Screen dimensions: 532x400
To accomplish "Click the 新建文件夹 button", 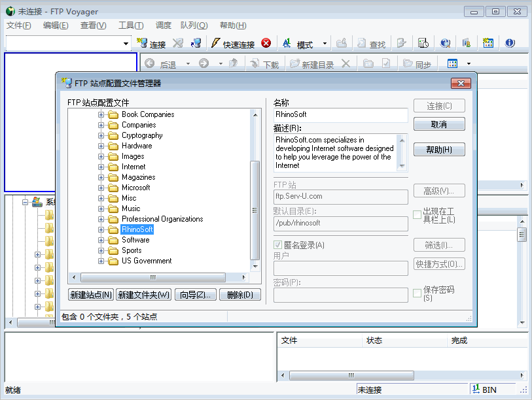I will point(143,295).
